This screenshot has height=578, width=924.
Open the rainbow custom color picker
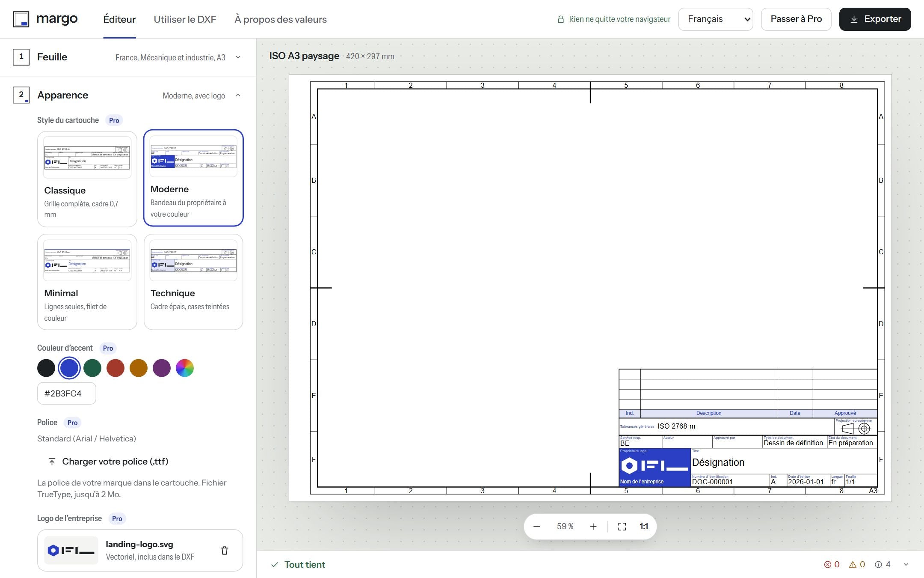185,368
